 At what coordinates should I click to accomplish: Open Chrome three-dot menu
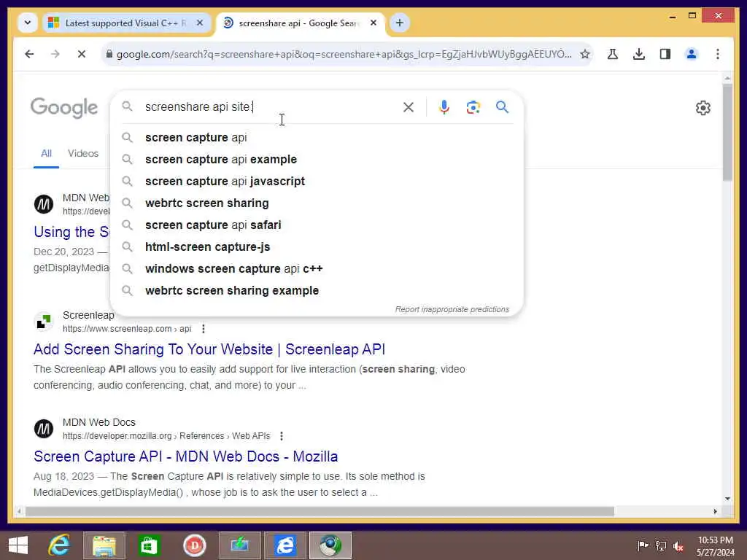718,54
